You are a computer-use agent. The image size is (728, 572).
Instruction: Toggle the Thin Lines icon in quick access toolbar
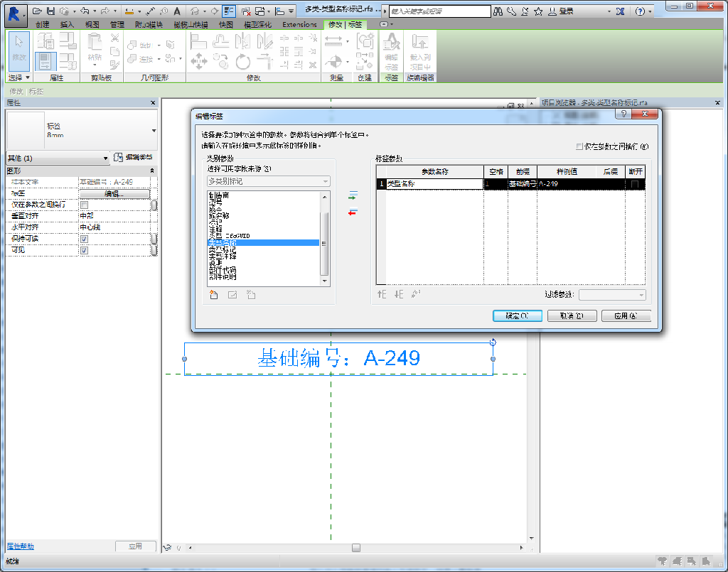tap(229, 11)
